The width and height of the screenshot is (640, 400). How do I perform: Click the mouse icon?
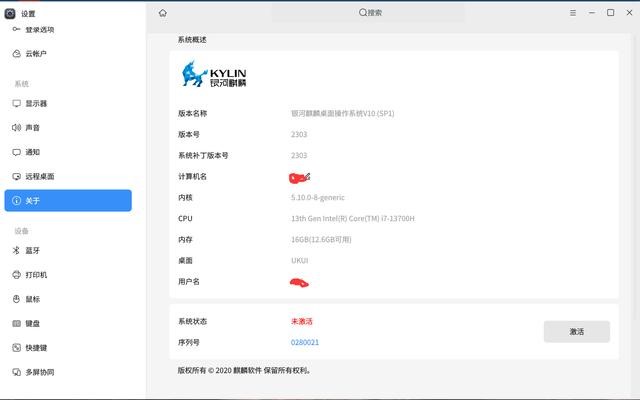16,299
